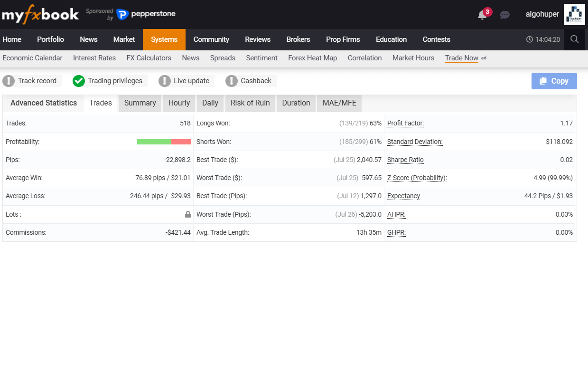Open the Prop Firms menu
Image resolution: width=588 pixels, height=392 pixels.
point(343,39)
